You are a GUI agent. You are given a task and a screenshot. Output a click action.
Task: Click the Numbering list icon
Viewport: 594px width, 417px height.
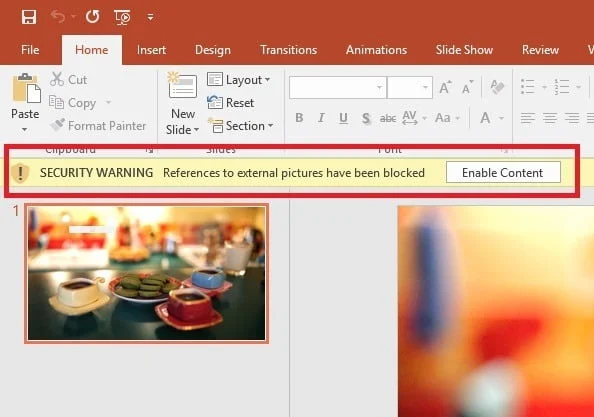(561, 87)
